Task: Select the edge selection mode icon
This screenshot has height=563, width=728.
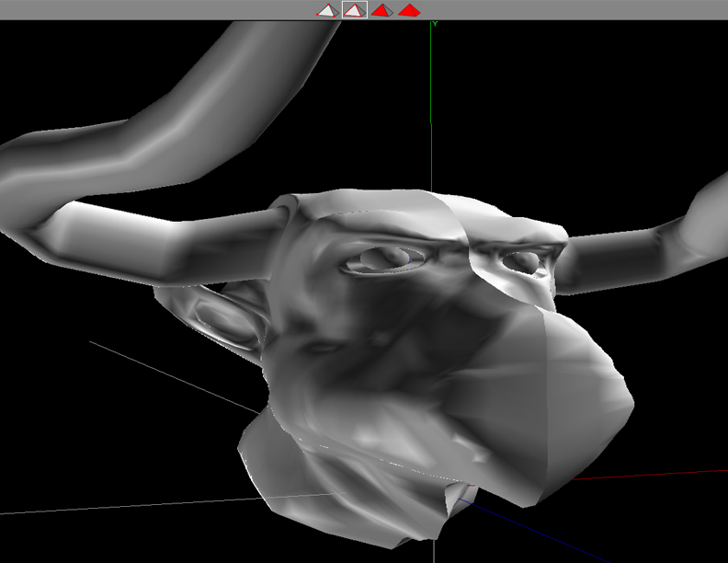Action: coord(355,10)
